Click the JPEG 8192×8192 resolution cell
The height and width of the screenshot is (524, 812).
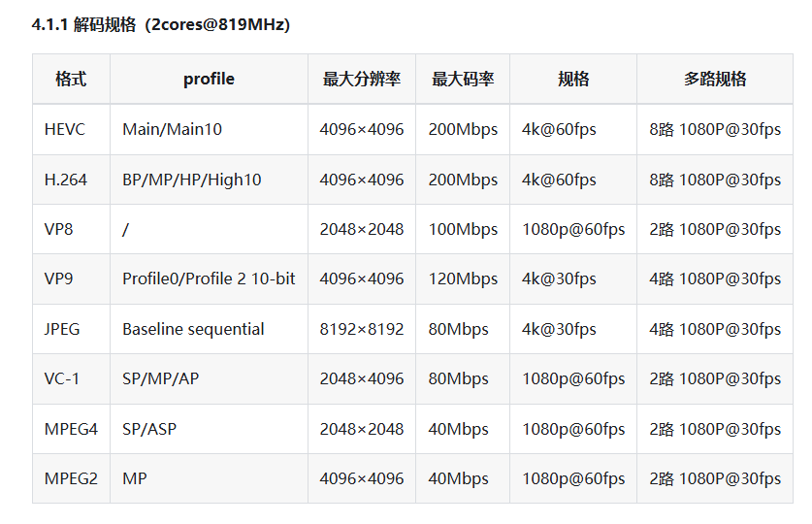click(x=362, y=329)
